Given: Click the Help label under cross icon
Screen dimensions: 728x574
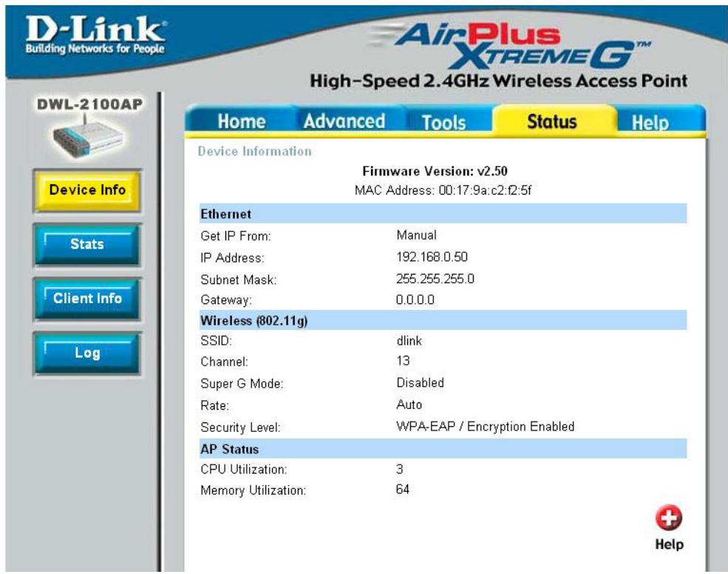Looking at the screenshot, I should (669, 544).
